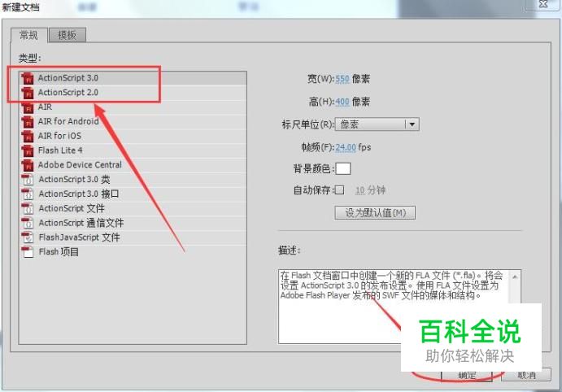Close the 新建文档 dialog
The image size is (562, 392).
[543, 4]
